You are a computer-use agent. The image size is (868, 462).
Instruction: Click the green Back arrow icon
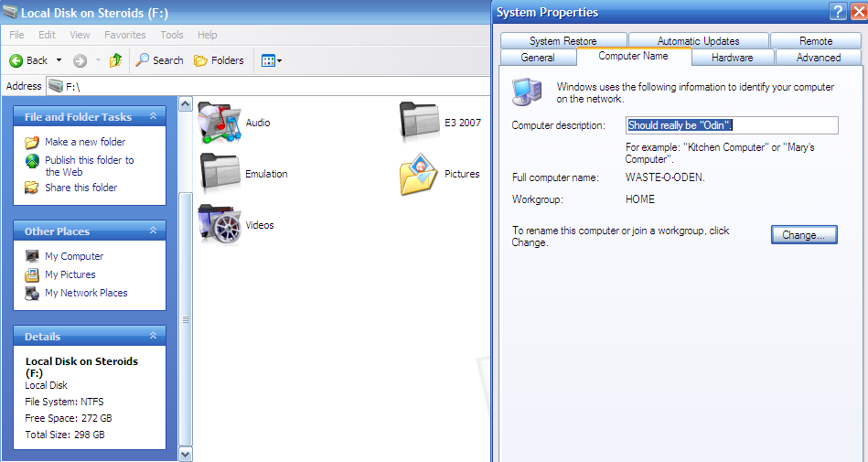point(16,60)
